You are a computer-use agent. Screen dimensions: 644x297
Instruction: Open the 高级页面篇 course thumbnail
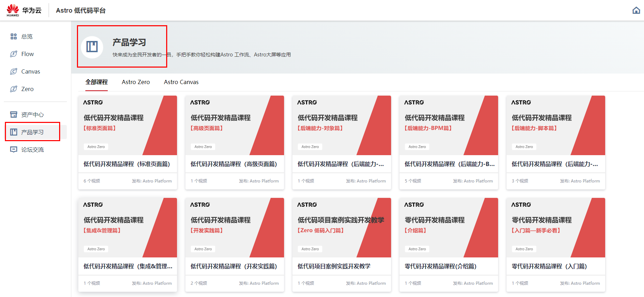pyautogui.click(x=235, y=125)
